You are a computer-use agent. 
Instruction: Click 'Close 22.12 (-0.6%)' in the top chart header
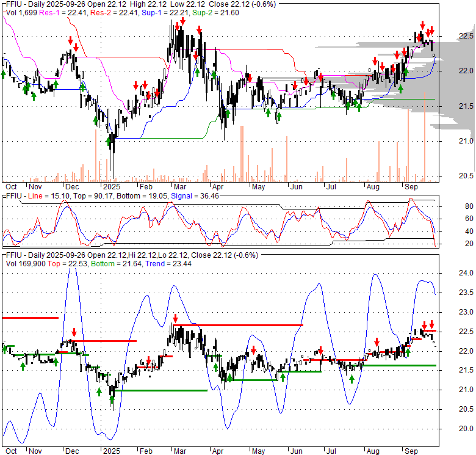tap(242, 4)
